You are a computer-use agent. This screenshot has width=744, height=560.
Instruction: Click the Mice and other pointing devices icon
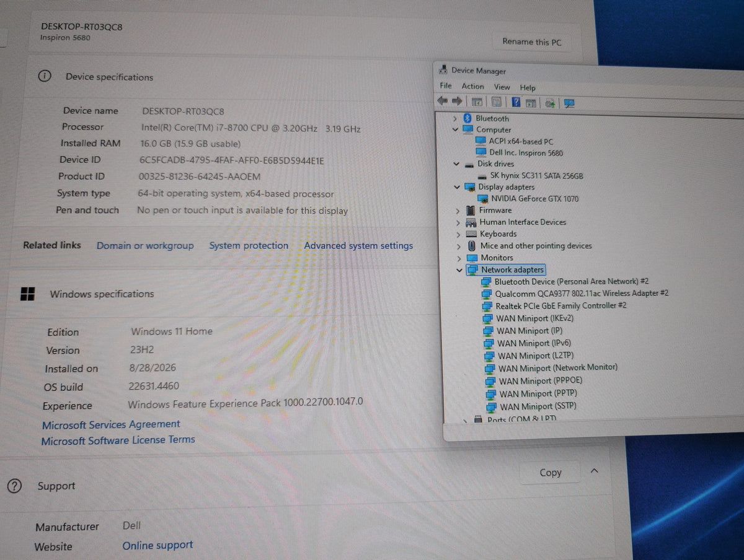(x=472, y=245)
